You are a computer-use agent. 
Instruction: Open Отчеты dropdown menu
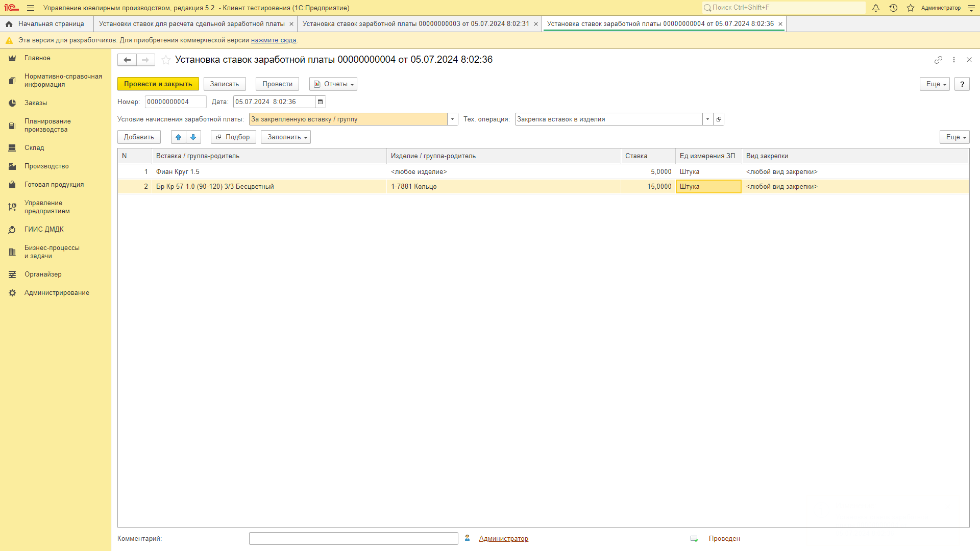tap(333, 84)
